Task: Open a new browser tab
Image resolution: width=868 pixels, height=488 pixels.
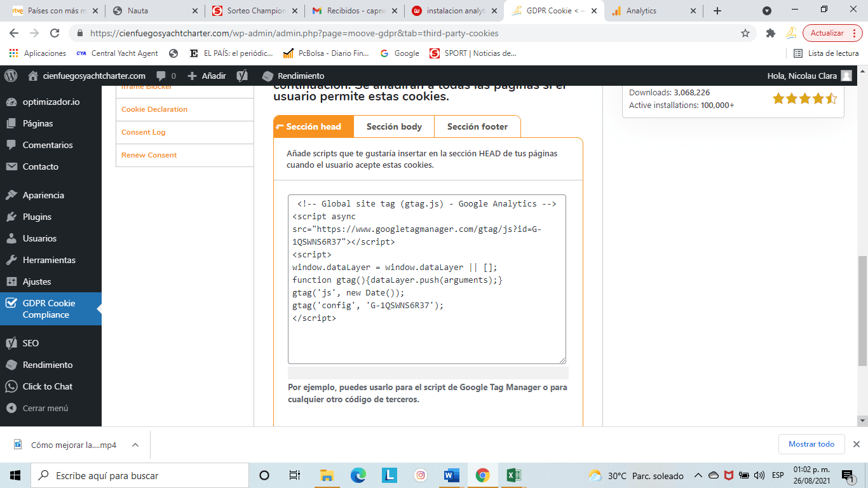Action: [717, 11]
